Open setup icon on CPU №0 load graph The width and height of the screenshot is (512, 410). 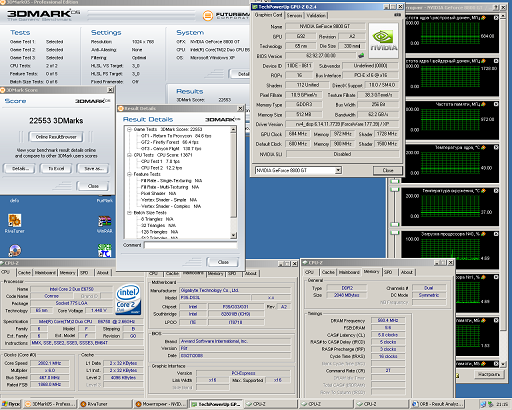click(484, 234)
